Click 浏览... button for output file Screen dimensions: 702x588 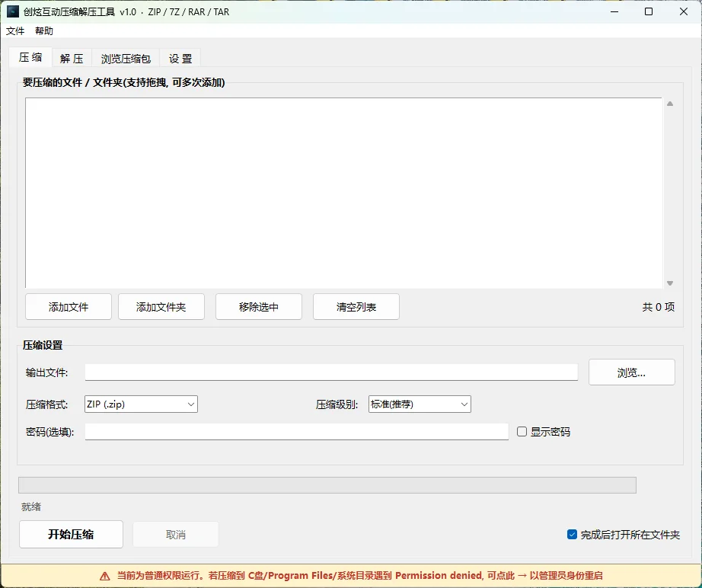pyautogui.click(x=632, y=372)
